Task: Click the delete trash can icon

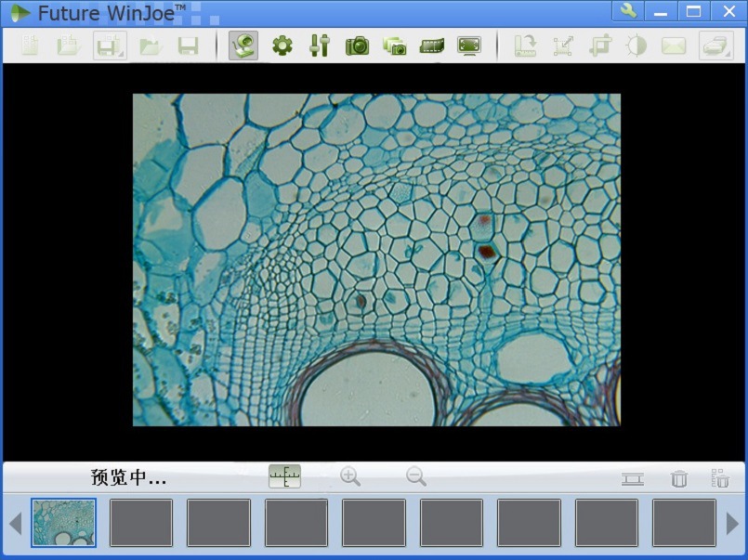Action: tap(679, 478)
